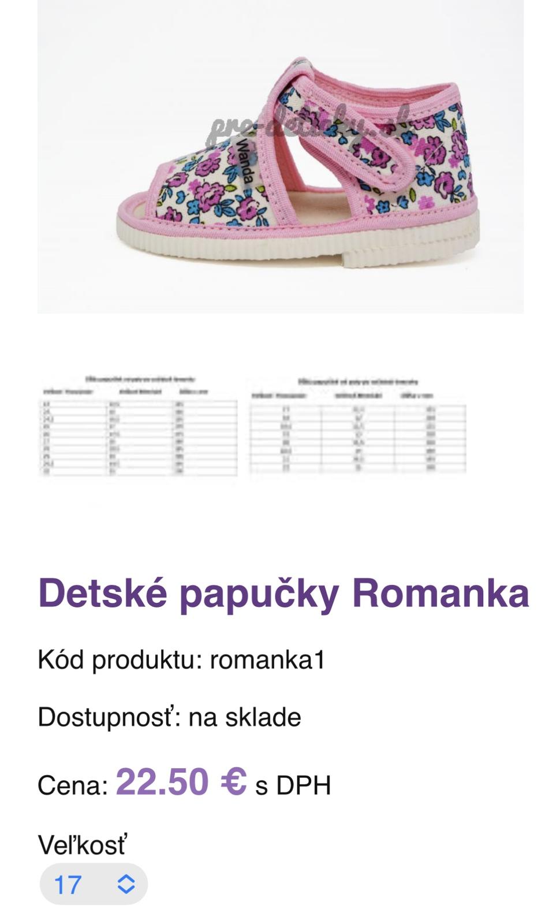Click the 'na sklade' availability text
The height and width of the screenshot is (924, 560).
coord(245,717)
